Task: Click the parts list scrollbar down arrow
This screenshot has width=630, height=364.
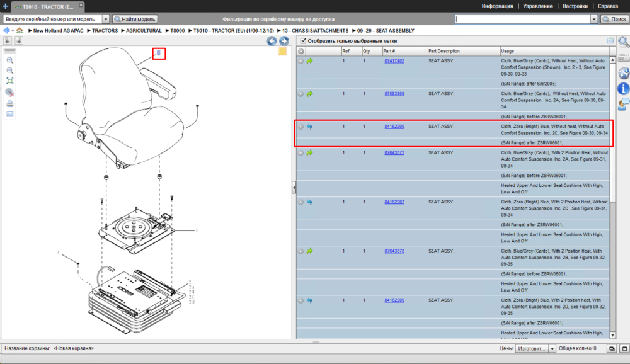Action: tap(613, 335)
